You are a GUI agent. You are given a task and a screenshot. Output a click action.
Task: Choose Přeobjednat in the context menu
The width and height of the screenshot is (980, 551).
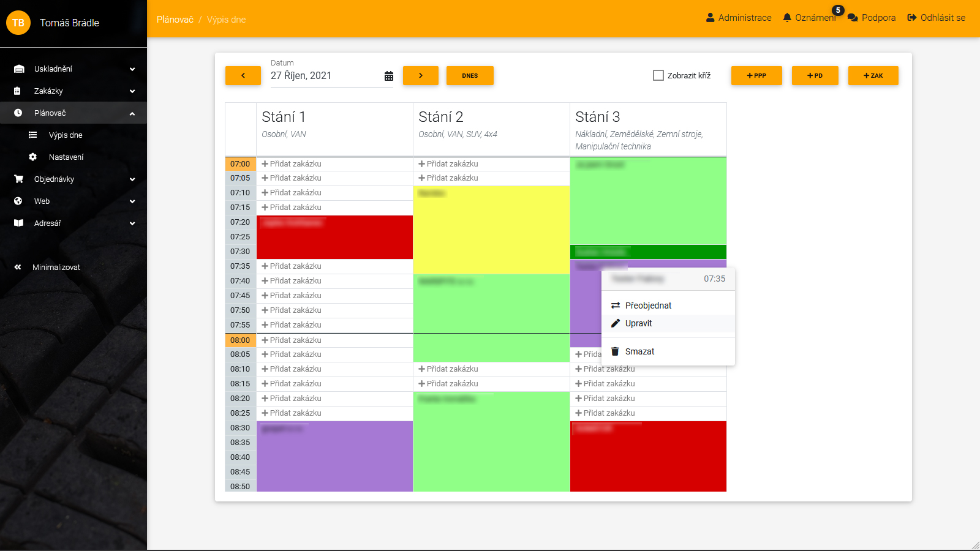(x=648, y=305)
